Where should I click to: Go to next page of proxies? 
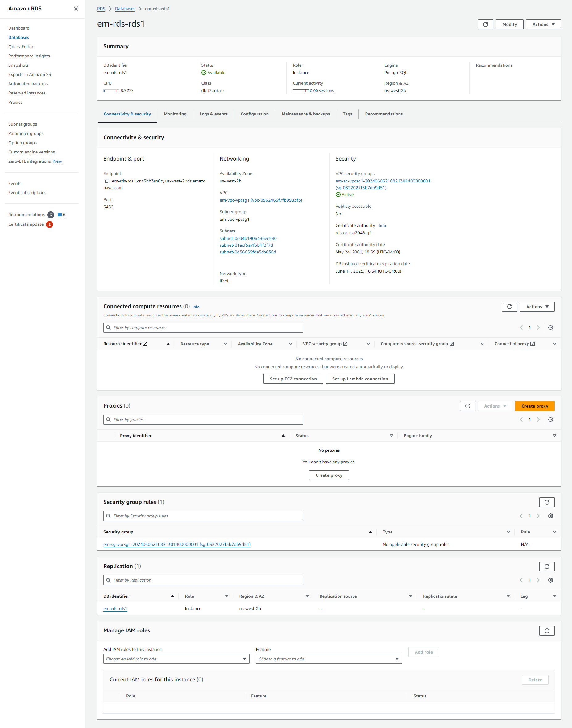pos(538,420)
